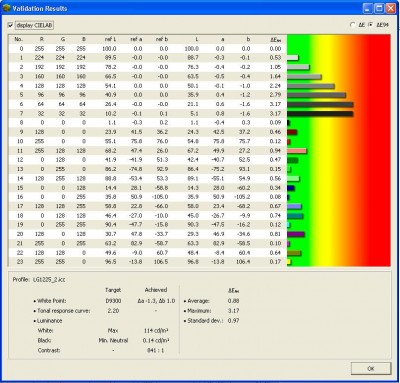Click ΔE value 1.05 in row 2
This screenshot has height=383, width=400.
(275, 67)
